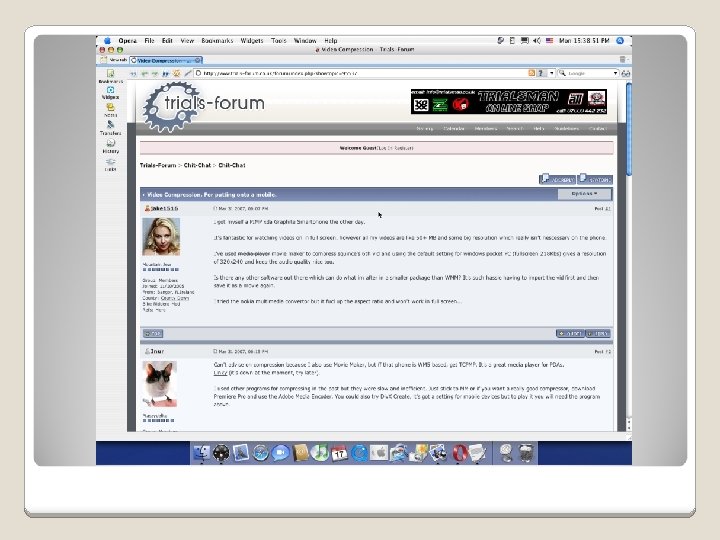Image resolution: width=720 pixels, height=540 pixels.
Task: Close the Video Compression tab
Action: tap(198, 60)
